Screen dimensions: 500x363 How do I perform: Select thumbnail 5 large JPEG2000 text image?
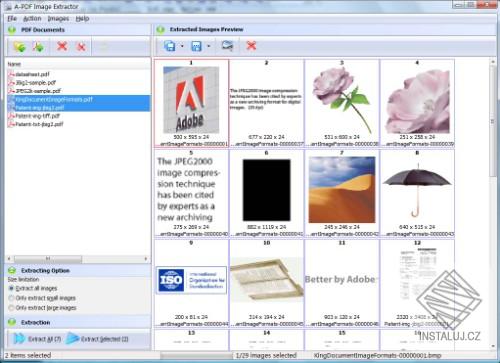tap(191, 193)
